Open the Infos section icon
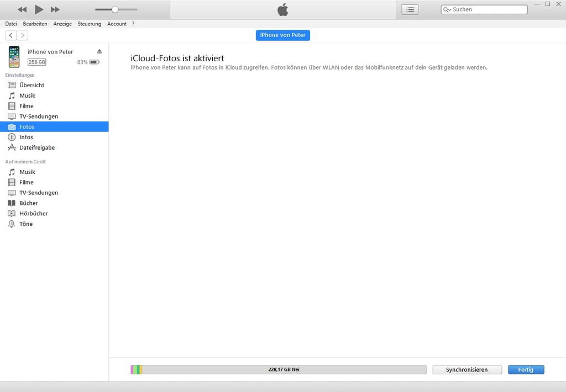The width and height of the screenshot is (566, 392). click(12, 137)
